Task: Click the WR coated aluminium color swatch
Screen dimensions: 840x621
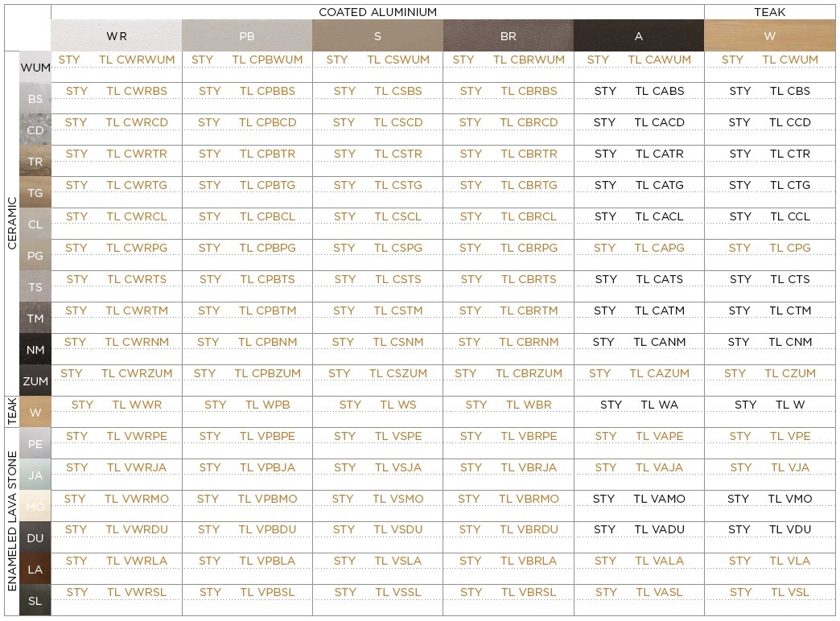Action: (116, 35)
